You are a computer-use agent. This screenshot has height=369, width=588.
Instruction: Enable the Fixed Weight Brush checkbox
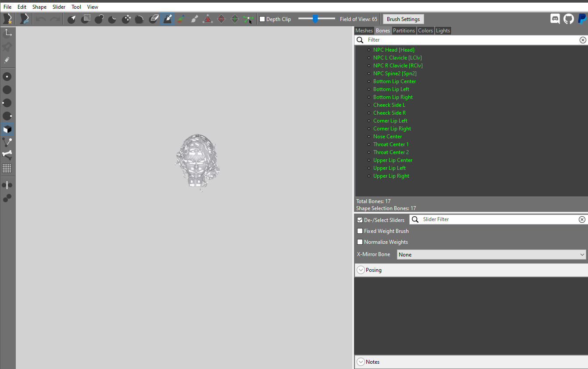coord(360,231)
